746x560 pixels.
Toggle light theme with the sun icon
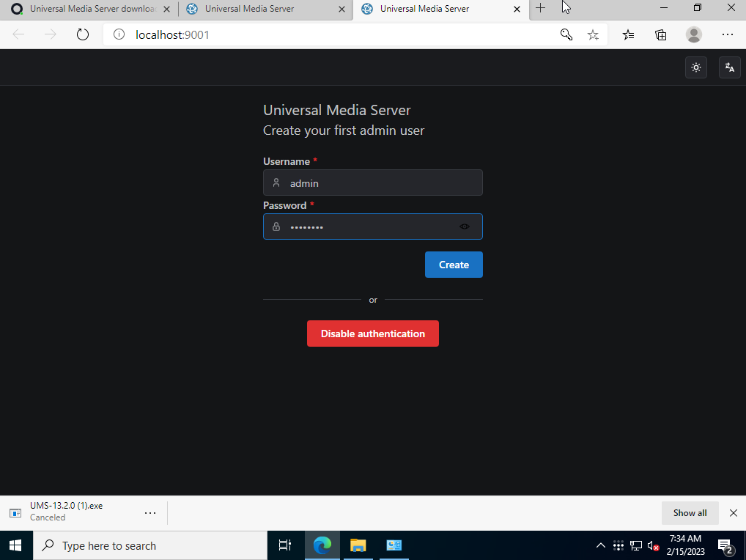point(695,67)
